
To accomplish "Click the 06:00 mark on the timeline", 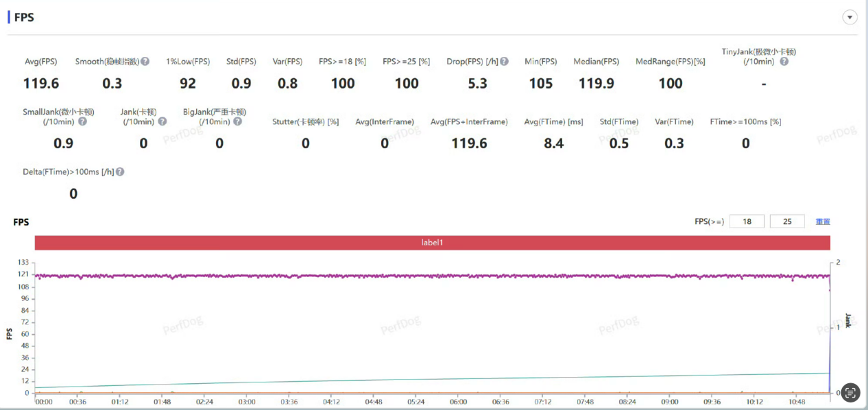I will [459, 402].
